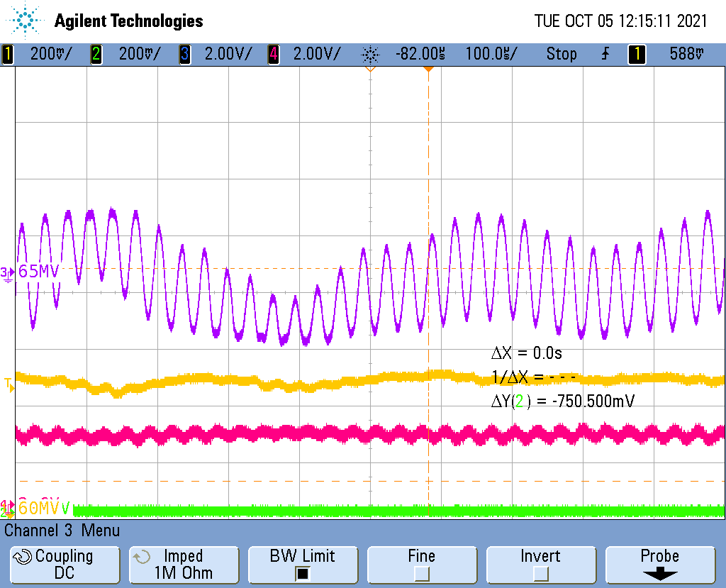This screenshot has height=588, width=726.
Task: Select the channel 1 yellow indicator
Action: coord(7,54)
